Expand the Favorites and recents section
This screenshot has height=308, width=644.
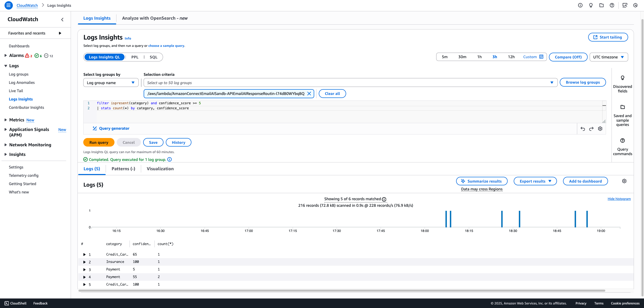click(60, 33)
